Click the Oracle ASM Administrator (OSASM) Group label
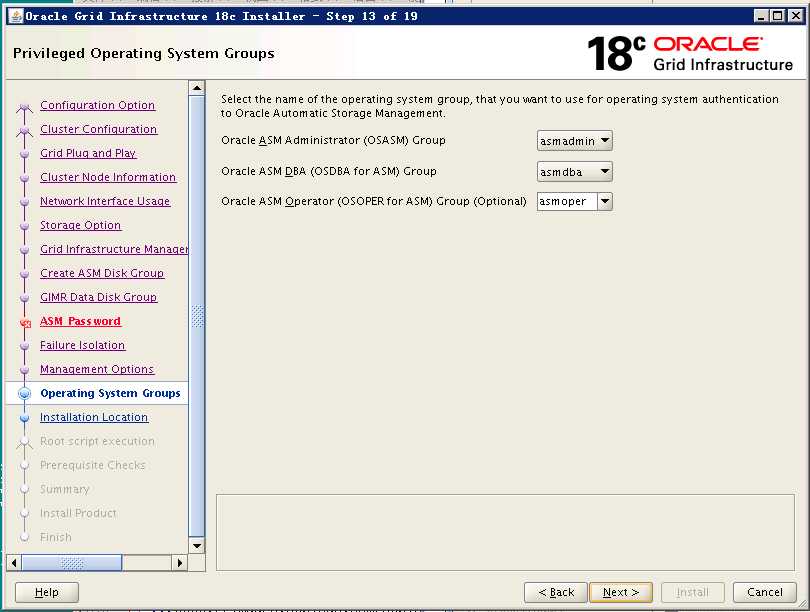810x612 pixels. point(333,140)
